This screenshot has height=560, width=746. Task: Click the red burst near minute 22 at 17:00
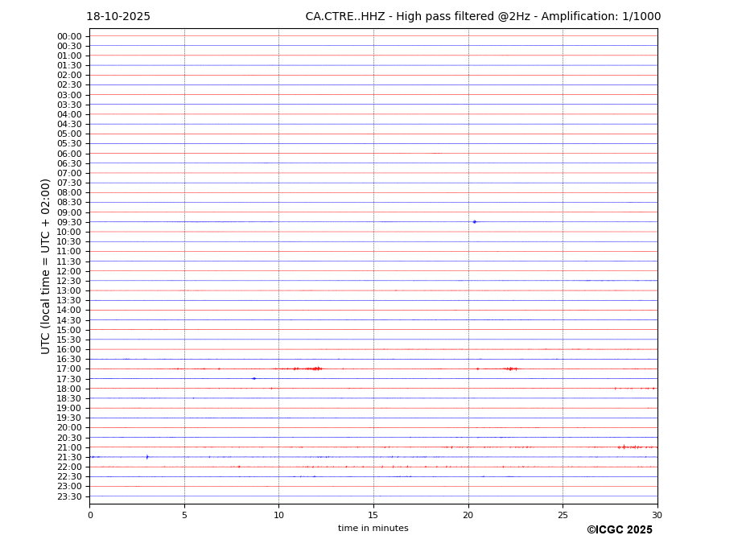tap(509, 369)
